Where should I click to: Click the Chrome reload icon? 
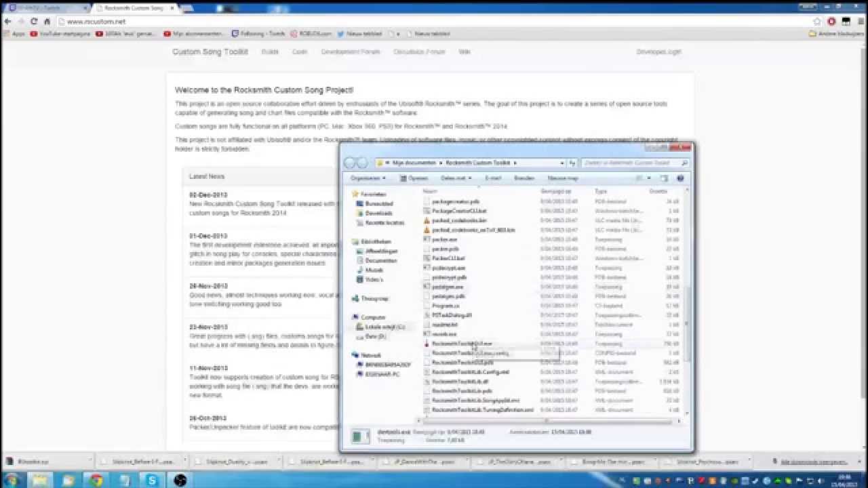click(34, 22)
